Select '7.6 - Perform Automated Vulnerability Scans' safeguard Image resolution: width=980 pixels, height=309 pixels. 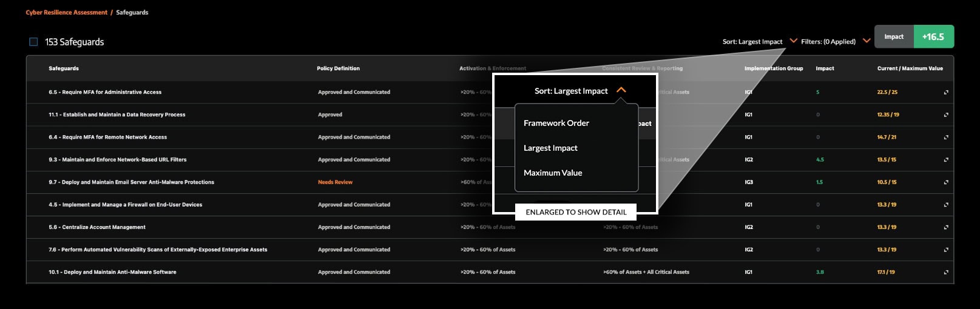pyautogui.click(x=158, y=250)
